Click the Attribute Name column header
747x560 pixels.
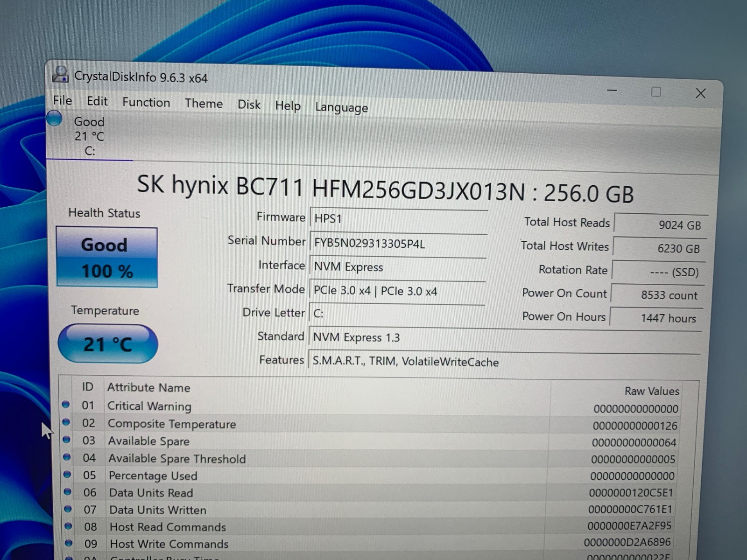(x=149, y=387)
